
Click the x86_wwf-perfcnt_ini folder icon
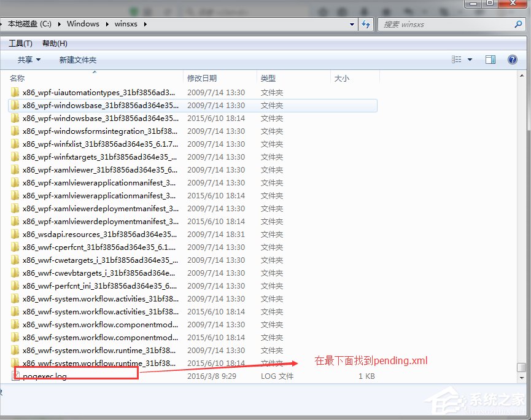tap(15, 286)
